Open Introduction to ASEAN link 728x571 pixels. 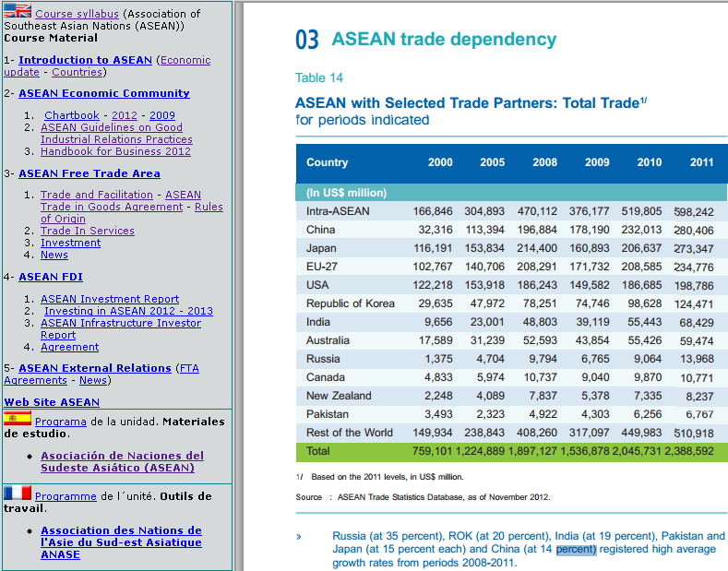pyautogui.click(x=85, y=60)
